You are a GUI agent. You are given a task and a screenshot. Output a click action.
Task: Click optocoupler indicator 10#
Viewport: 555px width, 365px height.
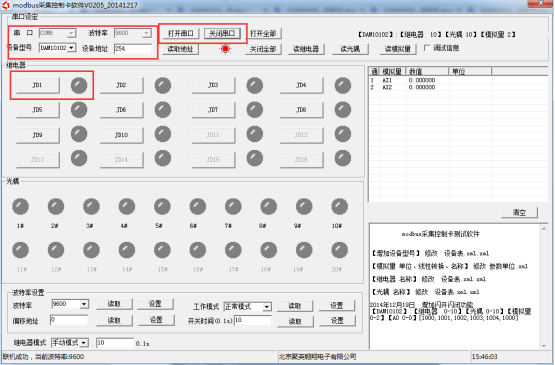pos(339,206)
